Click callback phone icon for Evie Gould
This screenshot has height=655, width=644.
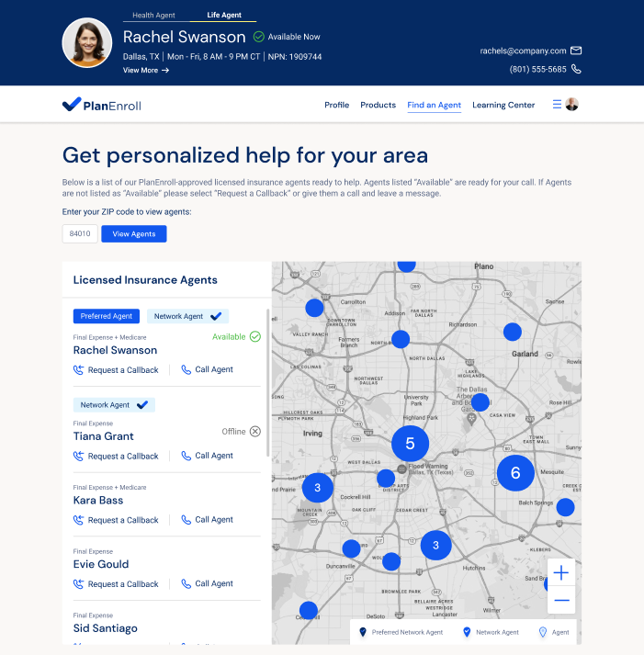pyautogui.click(x=78, y=584)
